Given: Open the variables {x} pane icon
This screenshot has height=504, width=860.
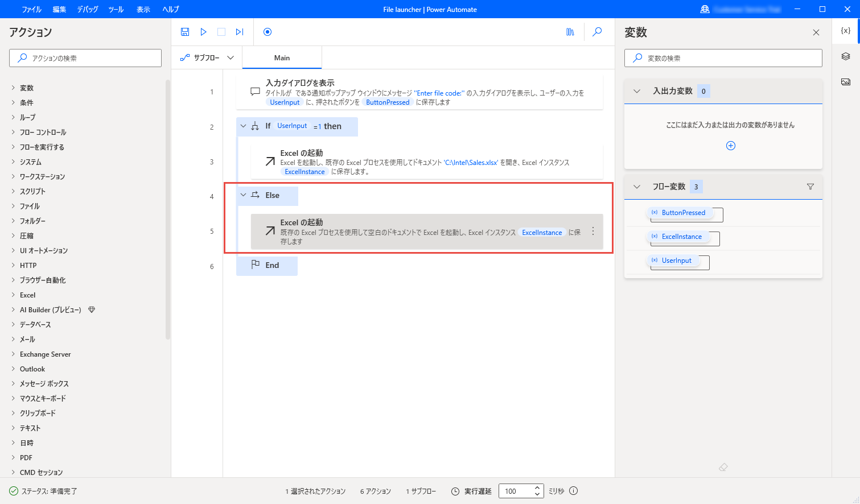Looking at the screenshot, I should tap(846, 31).
